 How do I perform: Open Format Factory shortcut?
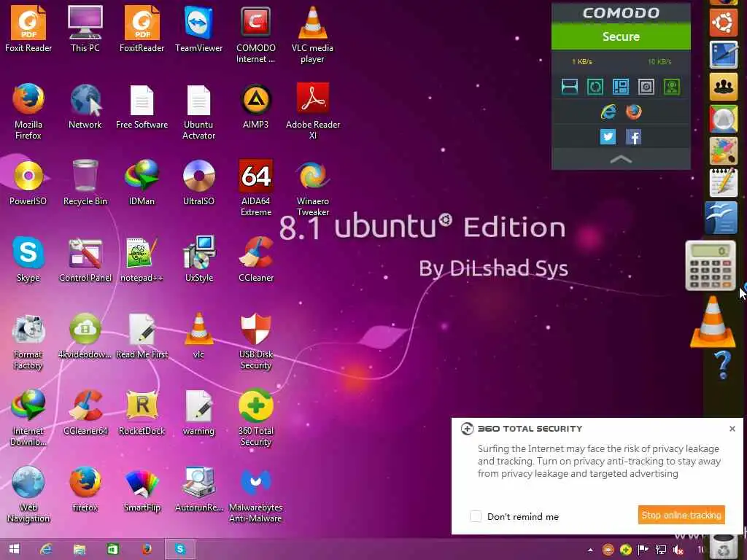[x=28, y=341]
